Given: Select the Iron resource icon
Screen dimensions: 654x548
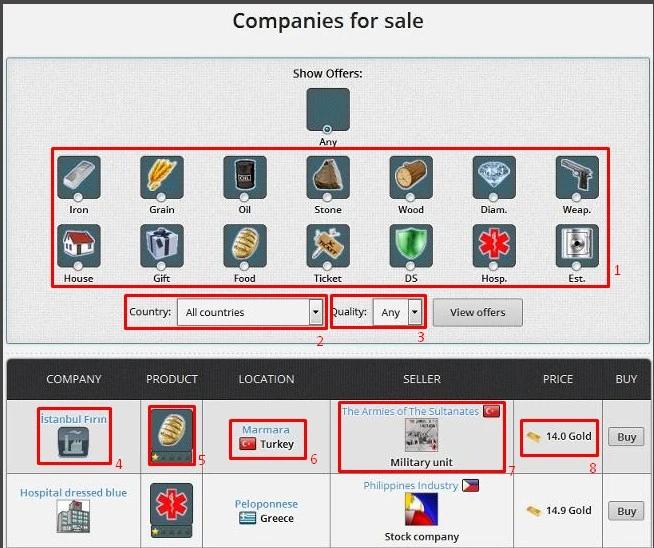Looking at the screenshot, I should click(x=78, y=177).
